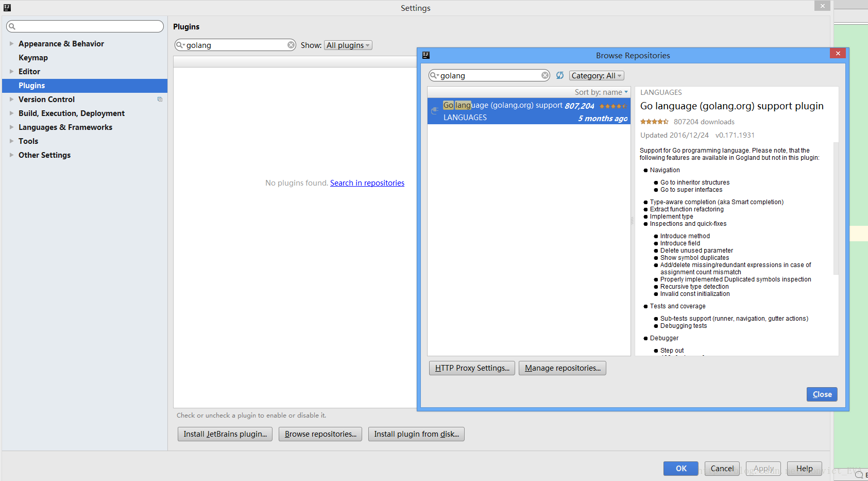This screenshot has width=868, height=481.
Task: Clear the golang search in Plugins panel
Action: [x=291, y=45]
